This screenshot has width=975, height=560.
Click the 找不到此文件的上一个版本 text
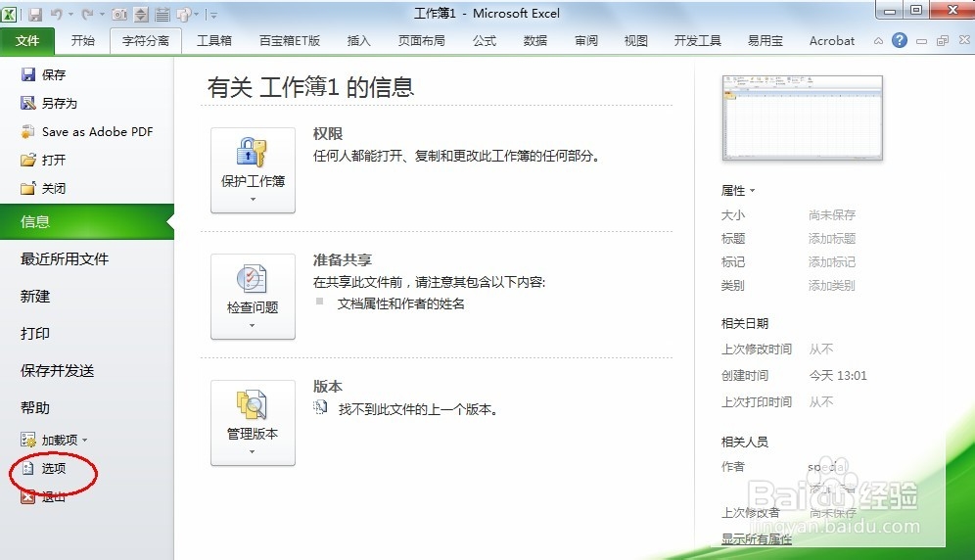pyautogui.click(x=418, y=409)
